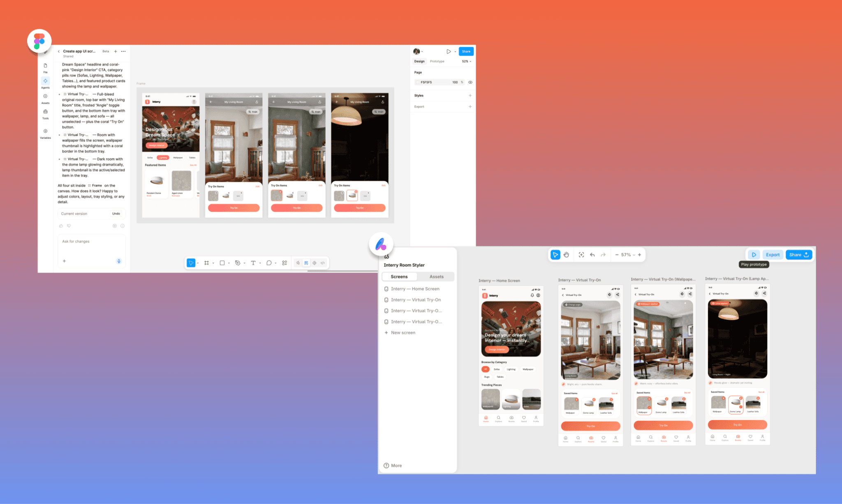Screen dimensions: 842x504
Task: Switch to Dev Mode code icon in Figma
Action: (323, 263)
